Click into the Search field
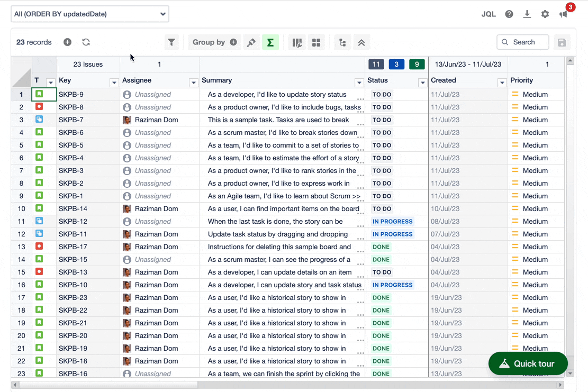 tap(523, 42)
